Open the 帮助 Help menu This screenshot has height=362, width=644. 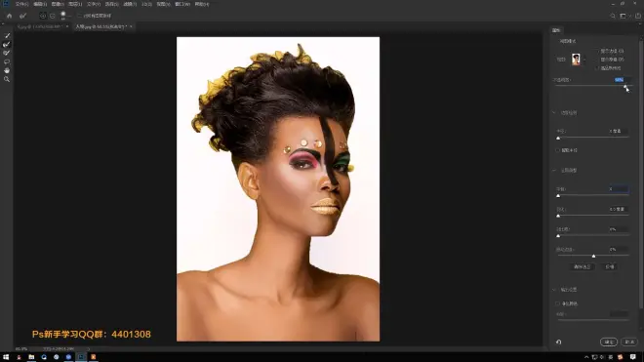(x=202, y=4)
